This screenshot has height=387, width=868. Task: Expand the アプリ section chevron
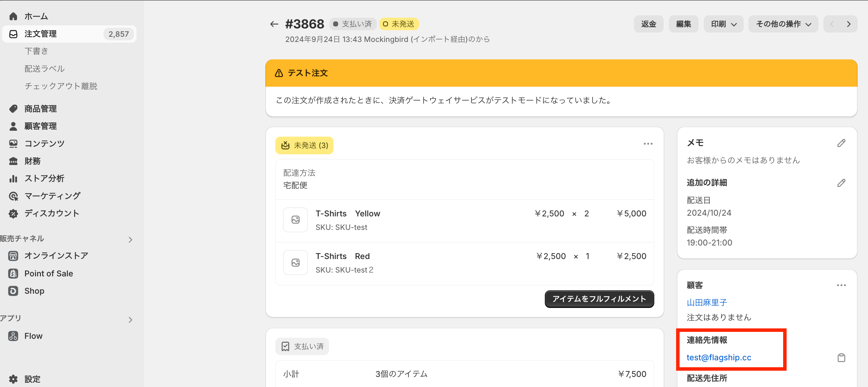[131, 320]
